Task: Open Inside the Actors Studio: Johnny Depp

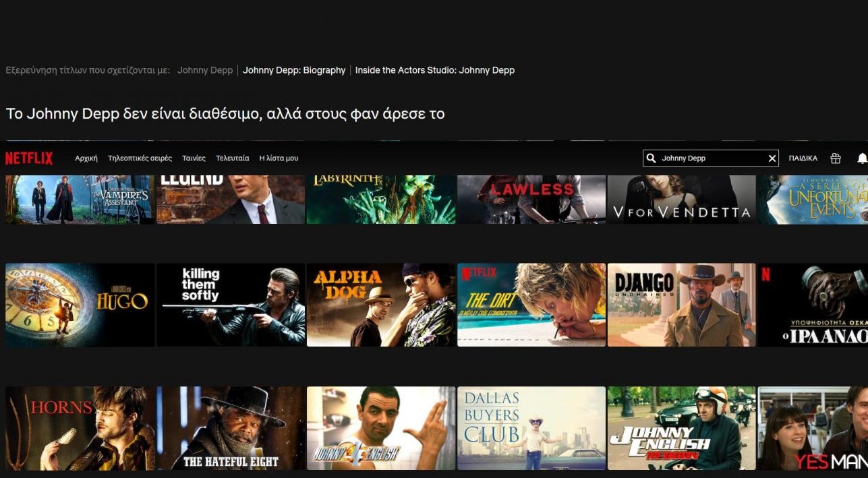Action: tap(434, 70)
